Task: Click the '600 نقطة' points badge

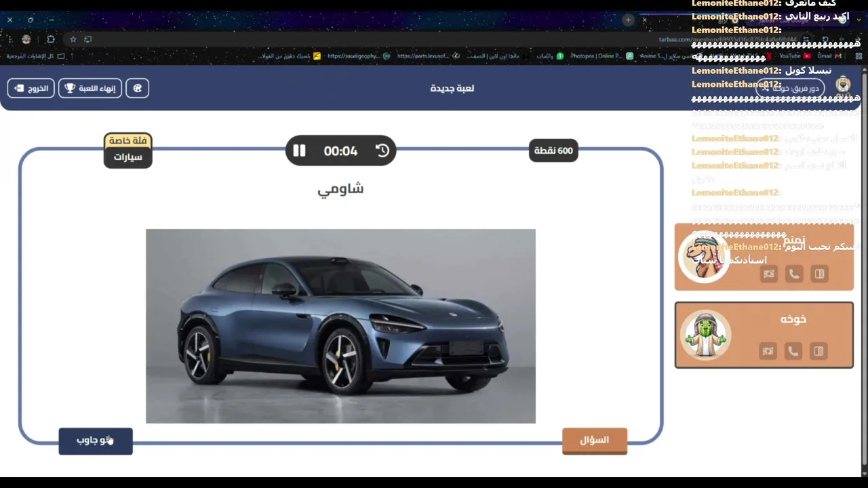Action: click(x=553, y=150)
